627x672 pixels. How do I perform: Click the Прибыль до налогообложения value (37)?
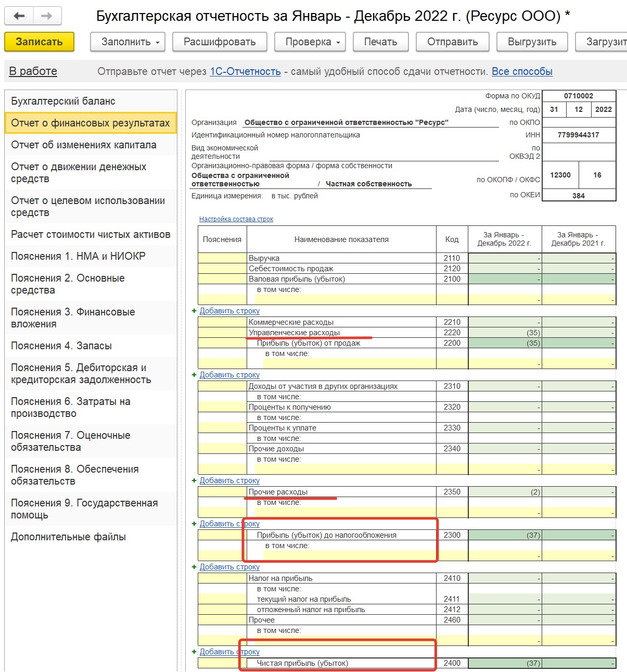pos(505,535)
